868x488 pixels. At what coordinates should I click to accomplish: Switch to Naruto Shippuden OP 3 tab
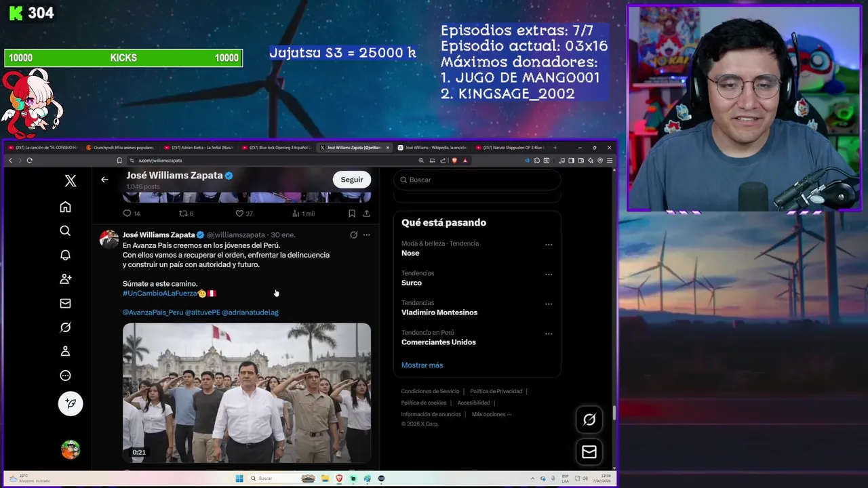(x=510, y=148)
